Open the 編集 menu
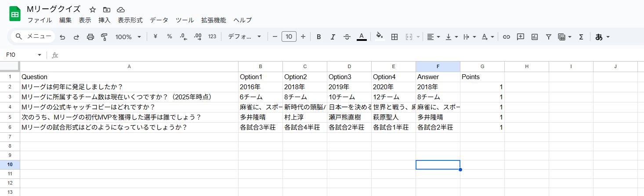The width and height of the screenshot is (644, 196). coord(65,20)
